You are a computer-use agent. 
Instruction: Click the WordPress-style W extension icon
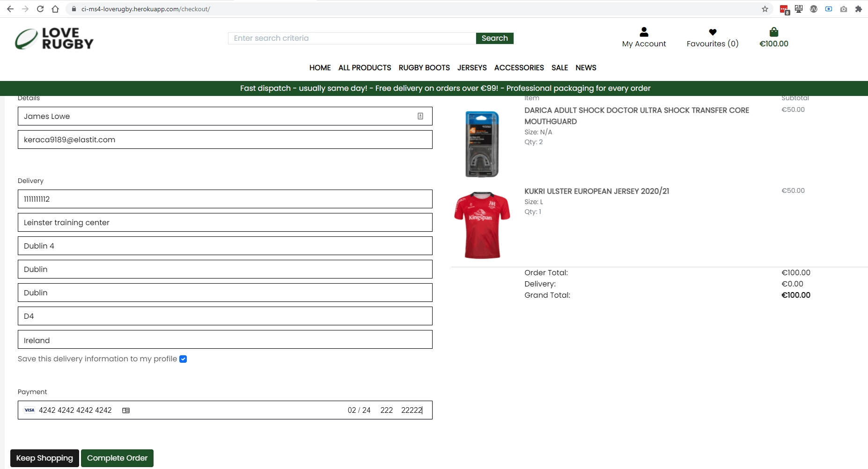click(814, 9)
